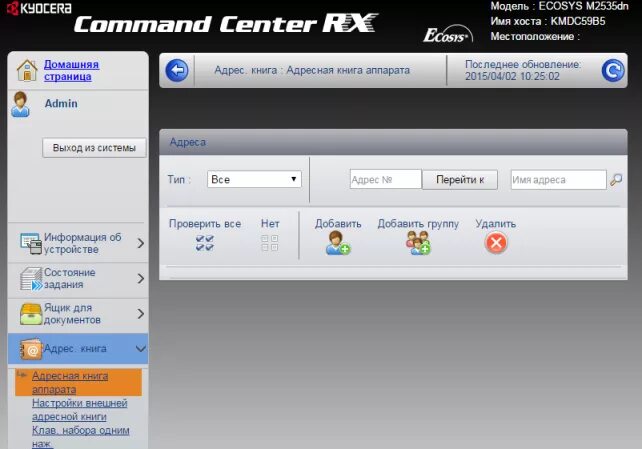Click the Kyocera logo
Screen dimensions: 642x449
tap(40, 8)
